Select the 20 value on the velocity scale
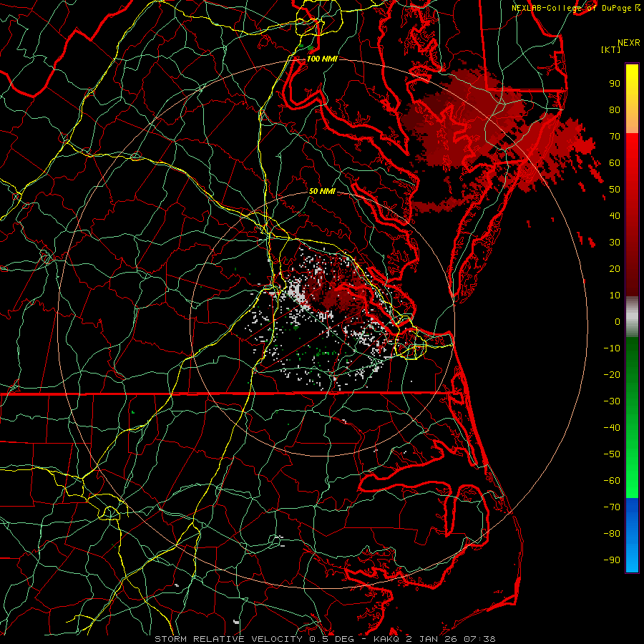 (x=615, y=269)
